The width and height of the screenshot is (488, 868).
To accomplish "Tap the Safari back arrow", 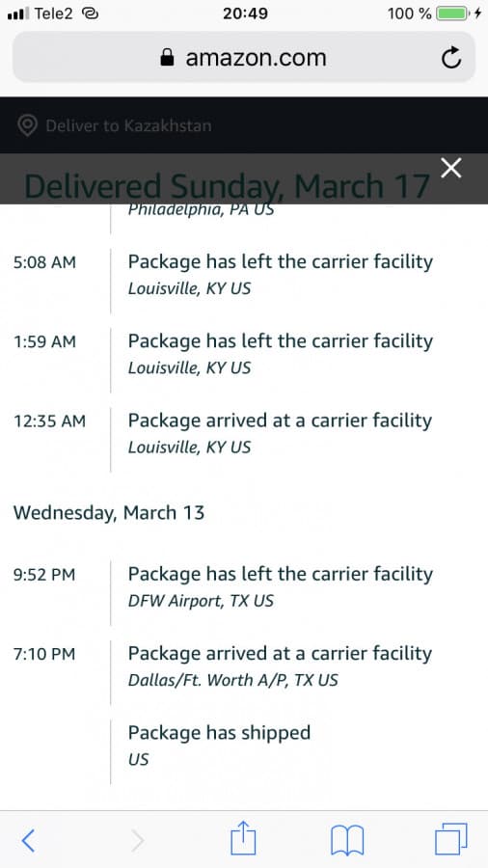I will click(x=28, y=841).
